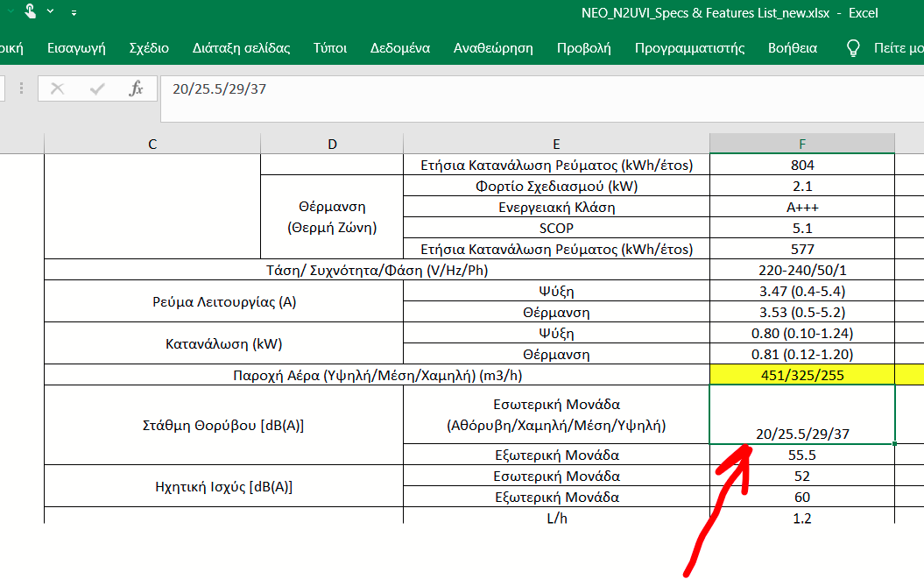The image size is (924, 579).
Task: Open the Εισαγωγή ribbon tab
Action: click(x=76, y=48)
